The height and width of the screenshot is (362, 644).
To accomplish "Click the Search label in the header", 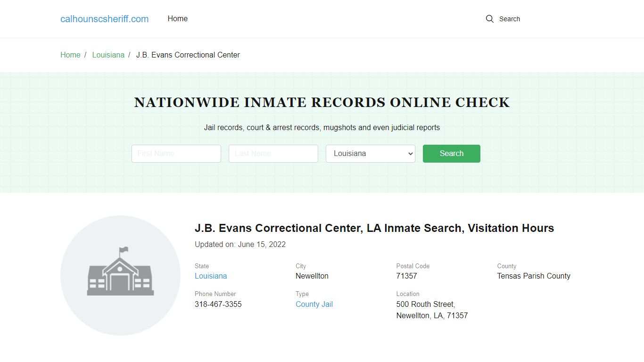I will click(x=510, y=19).
